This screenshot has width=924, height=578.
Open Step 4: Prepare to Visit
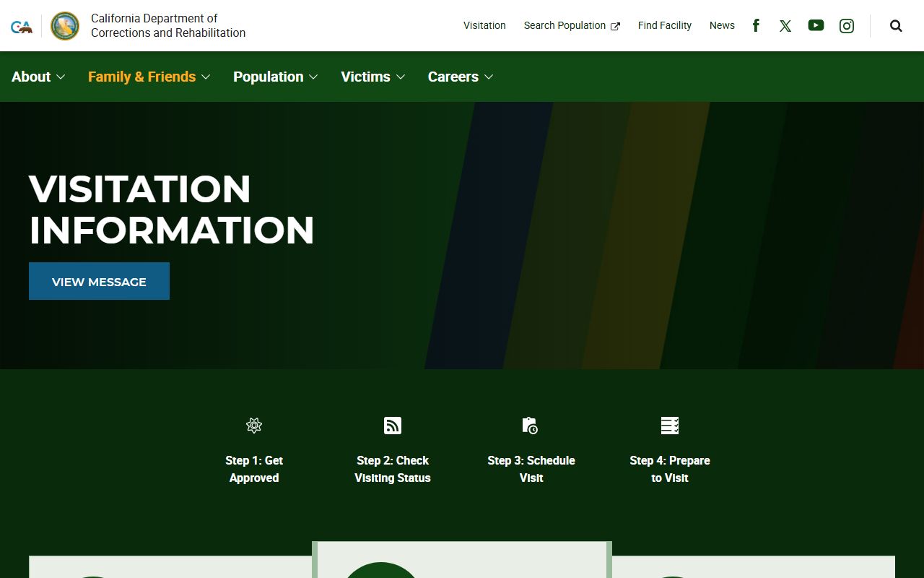point(670,469)
